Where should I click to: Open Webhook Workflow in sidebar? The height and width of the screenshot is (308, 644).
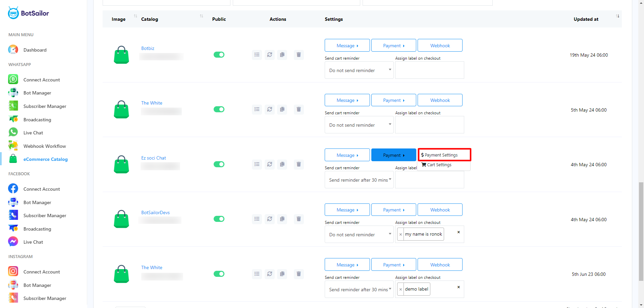45,146
